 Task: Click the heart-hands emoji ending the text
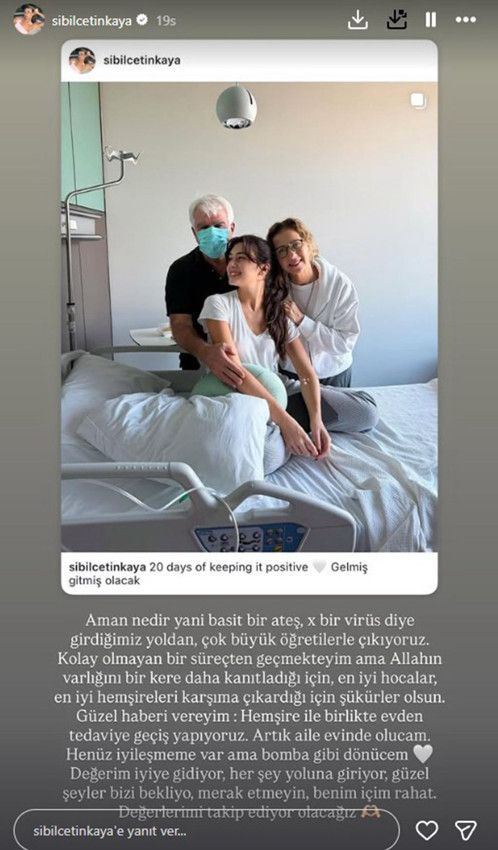pos(371,813)
